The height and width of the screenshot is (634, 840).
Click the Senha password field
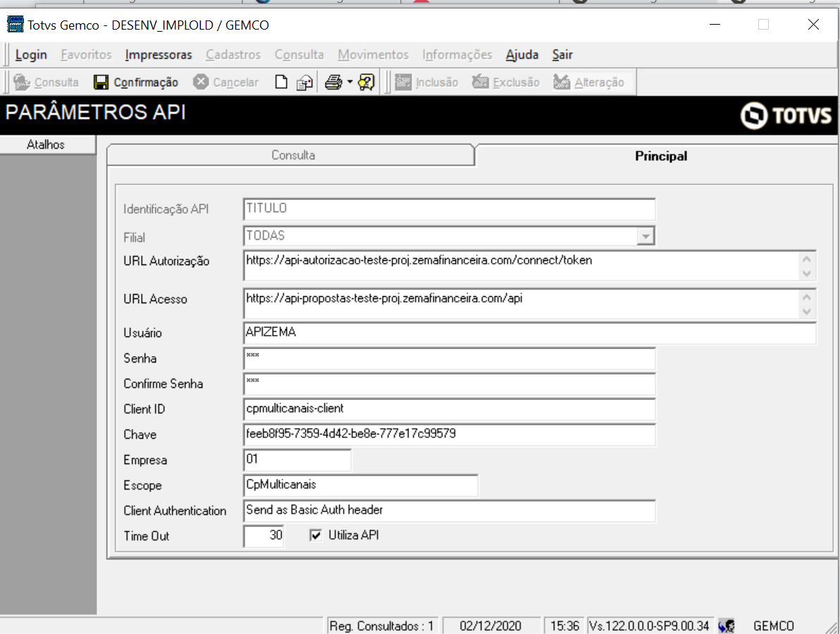point(449,358)
